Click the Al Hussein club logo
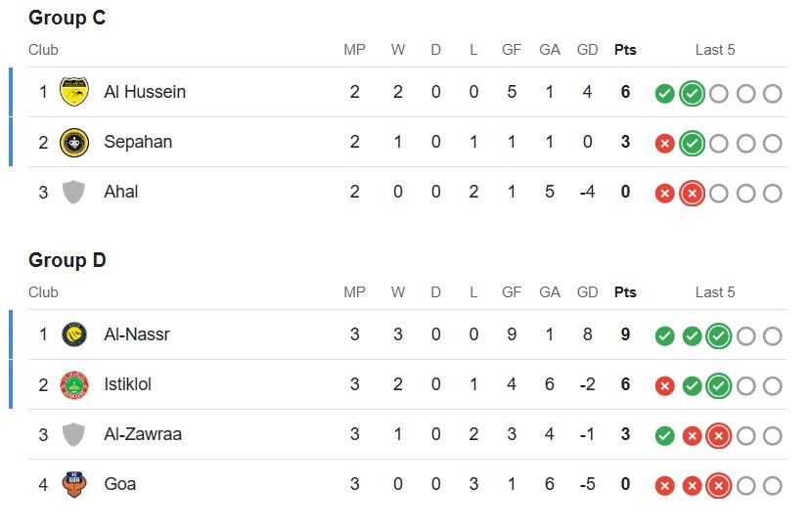809x532 pixels. click(x=74, y=92)
